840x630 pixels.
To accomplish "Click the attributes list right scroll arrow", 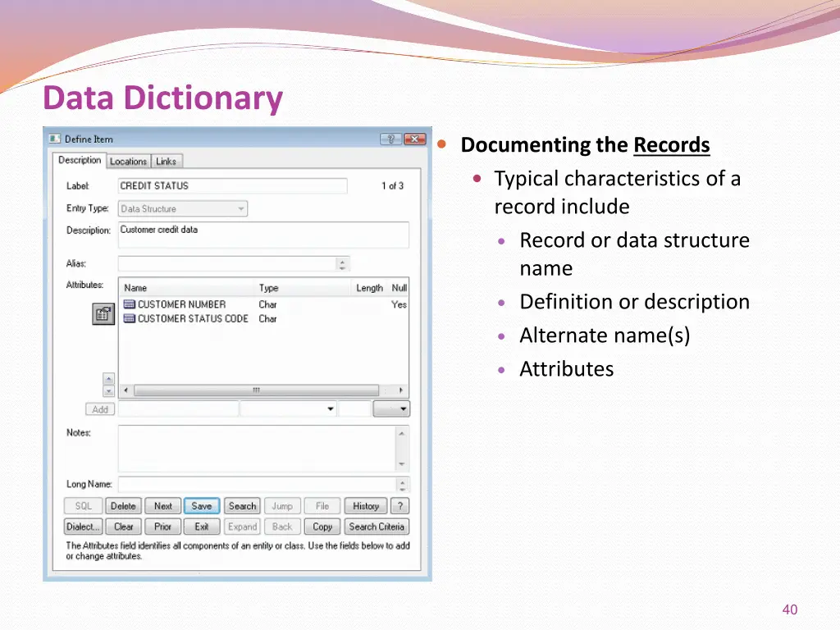I will pyautogui.click(x=400, y=390).
